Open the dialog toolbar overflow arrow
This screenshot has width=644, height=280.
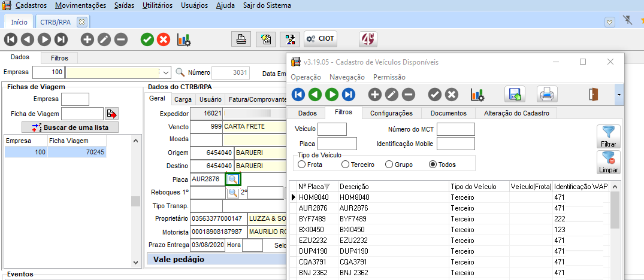tap(619, 94)
